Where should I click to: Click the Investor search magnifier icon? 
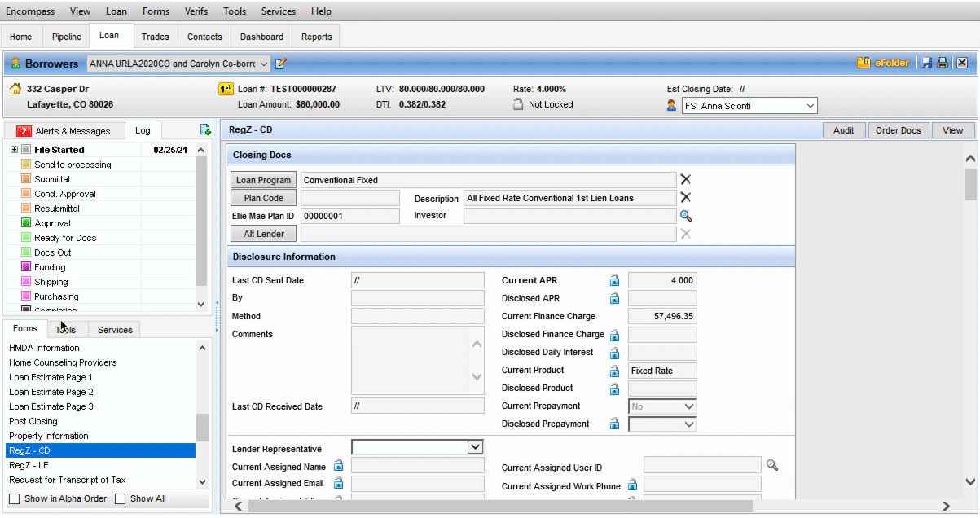(x=686, y=216)
